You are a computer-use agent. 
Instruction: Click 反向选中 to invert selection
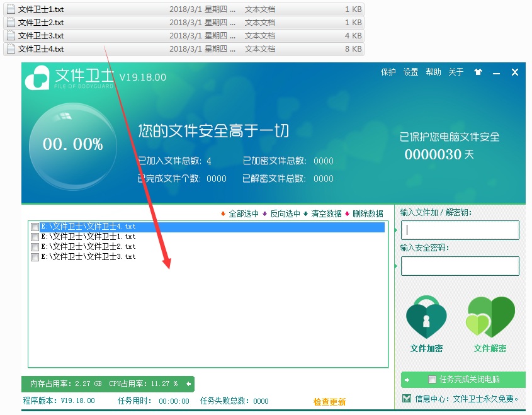tap(285, 213)
